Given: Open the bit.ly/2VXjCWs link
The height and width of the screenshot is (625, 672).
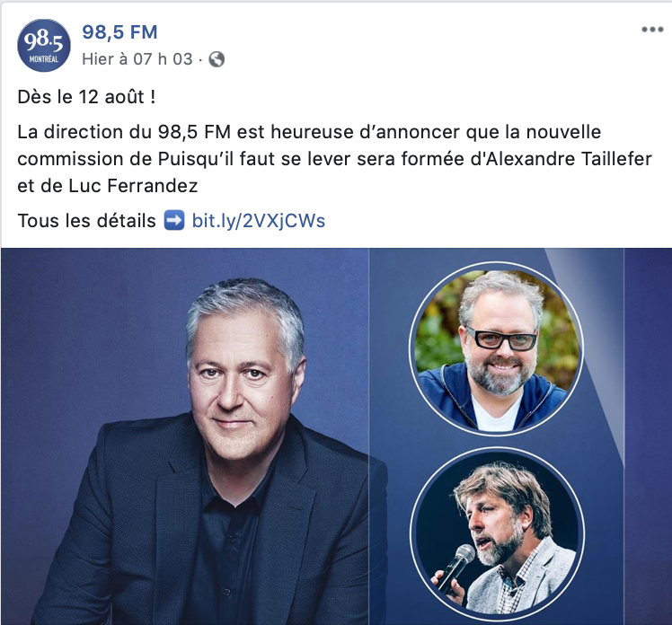Looking at the screenshot, I should (259, 221).
